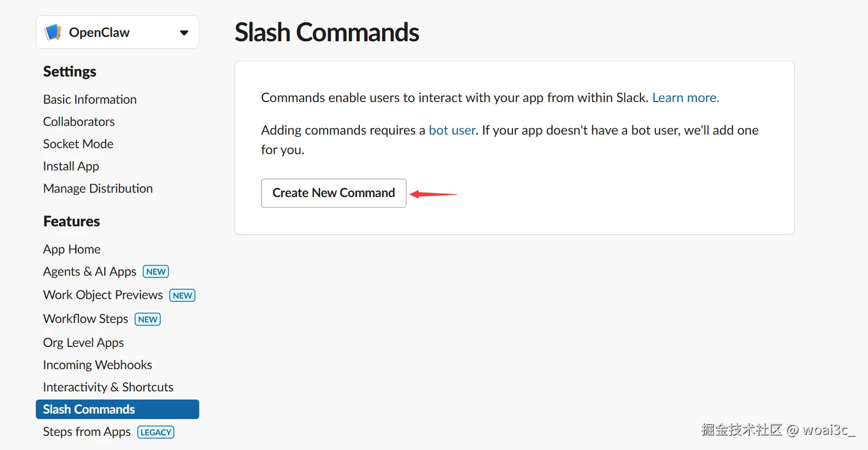Viewport: 868px width, 450px height.
Task: Open Socket Mode settings
Action: [78, 144]
